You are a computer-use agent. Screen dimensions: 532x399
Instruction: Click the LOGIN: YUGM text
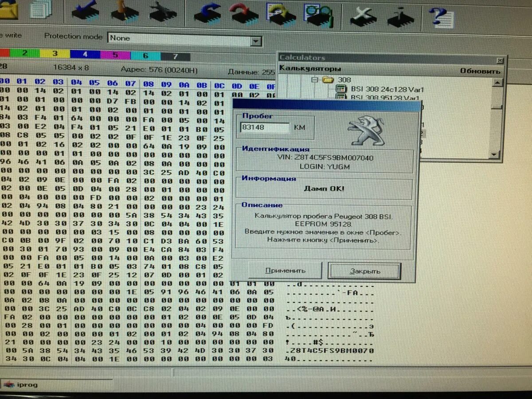pos(325,167)
